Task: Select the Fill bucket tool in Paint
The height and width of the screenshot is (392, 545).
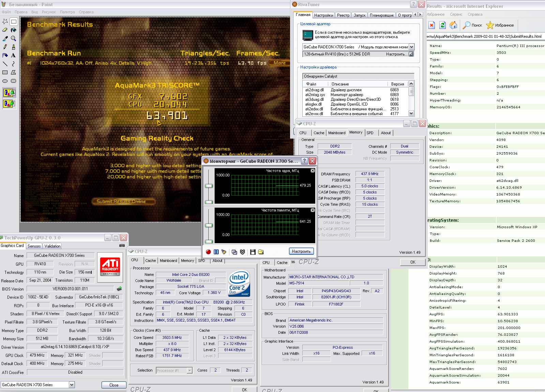Action: pos(14,30)
